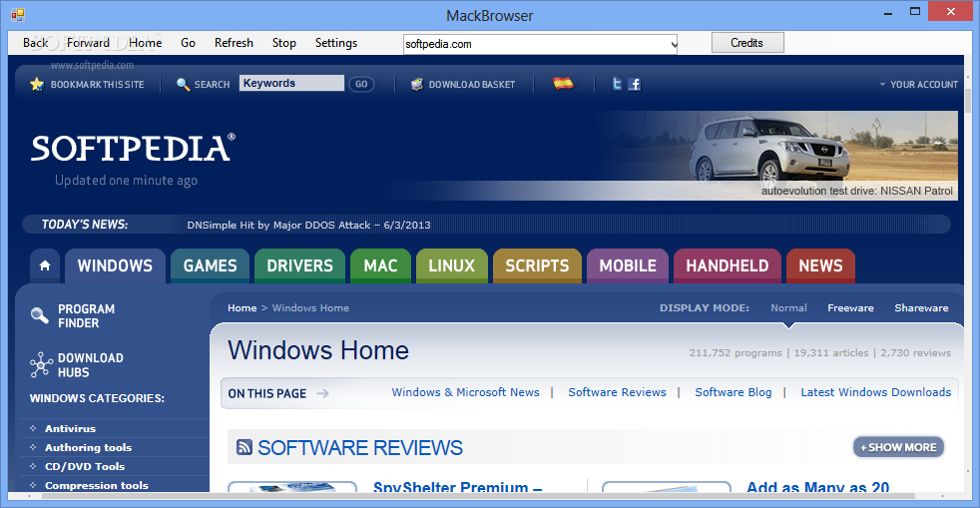Jump to Software Blog link

(734, 392)
